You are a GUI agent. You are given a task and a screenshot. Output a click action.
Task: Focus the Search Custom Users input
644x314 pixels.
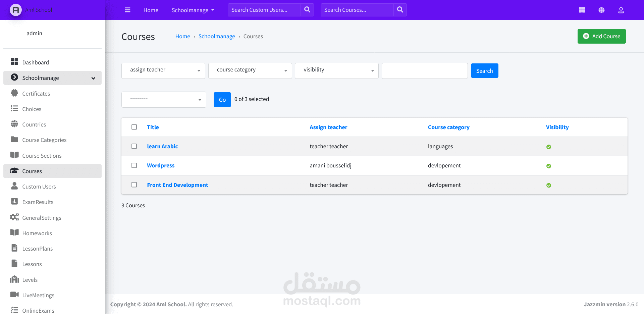click(x=264, y=10)
